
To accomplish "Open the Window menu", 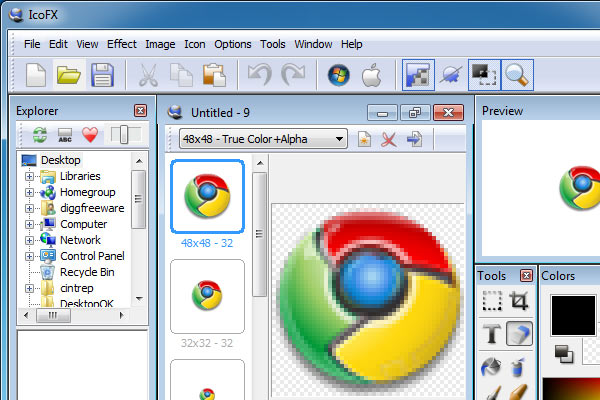I will (313, 44).
